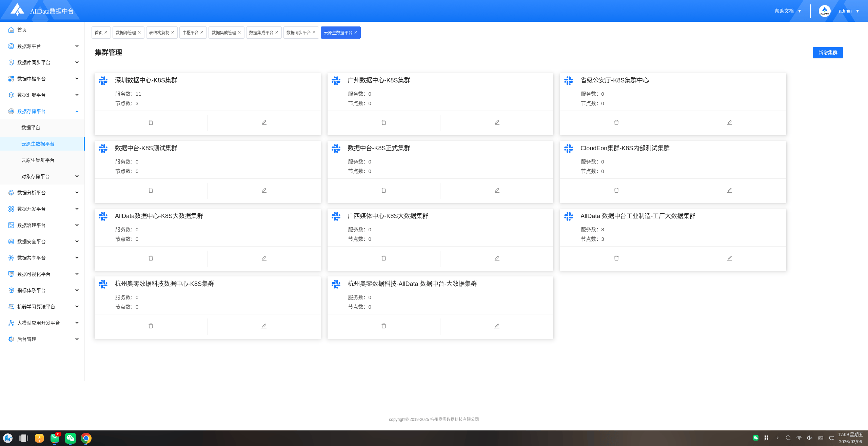
Task: Edit the 广州数据中心-K8S集群 cluster
Action: pyautogui.click(x=497, y=122)
